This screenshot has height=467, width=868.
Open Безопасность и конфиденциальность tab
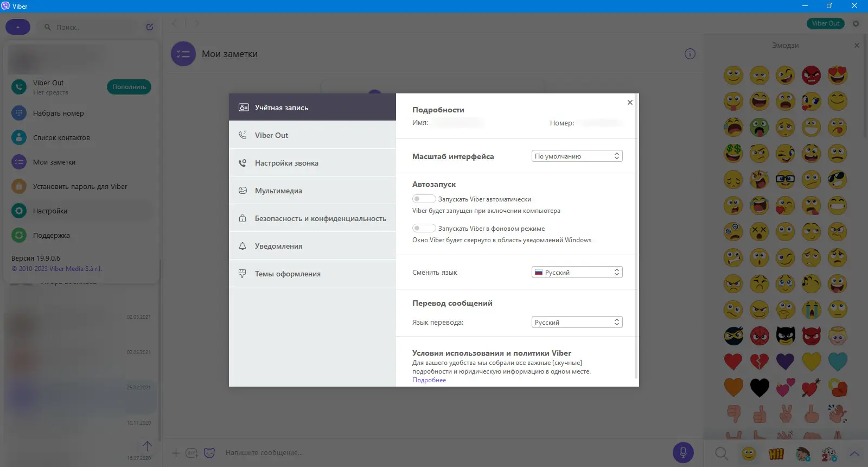(312, 218)
